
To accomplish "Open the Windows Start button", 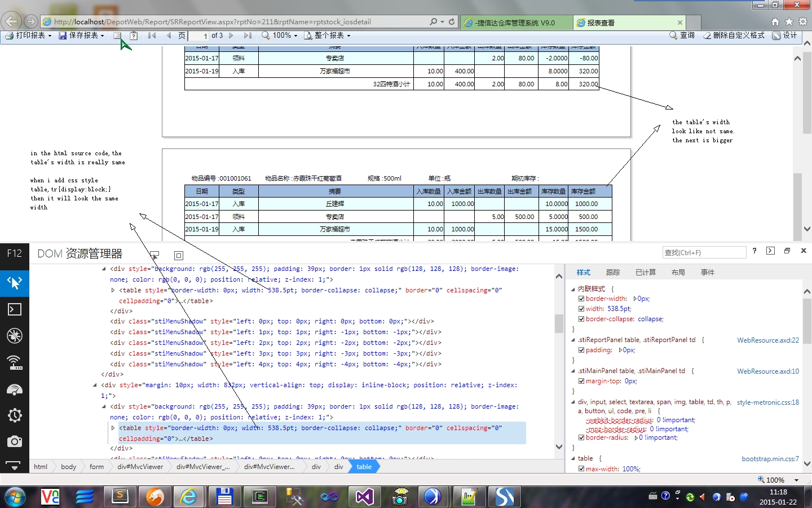I will (15, 497).
